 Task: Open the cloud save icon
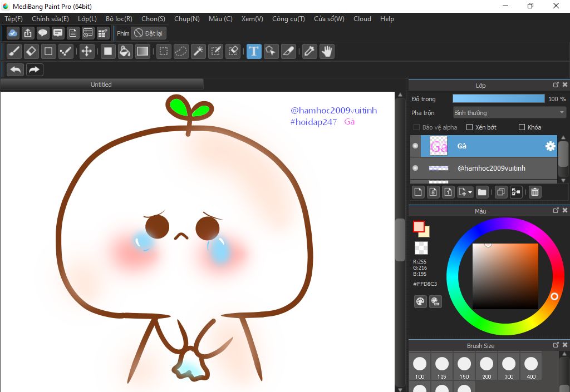pyautogui.click(x=13, y=33)
